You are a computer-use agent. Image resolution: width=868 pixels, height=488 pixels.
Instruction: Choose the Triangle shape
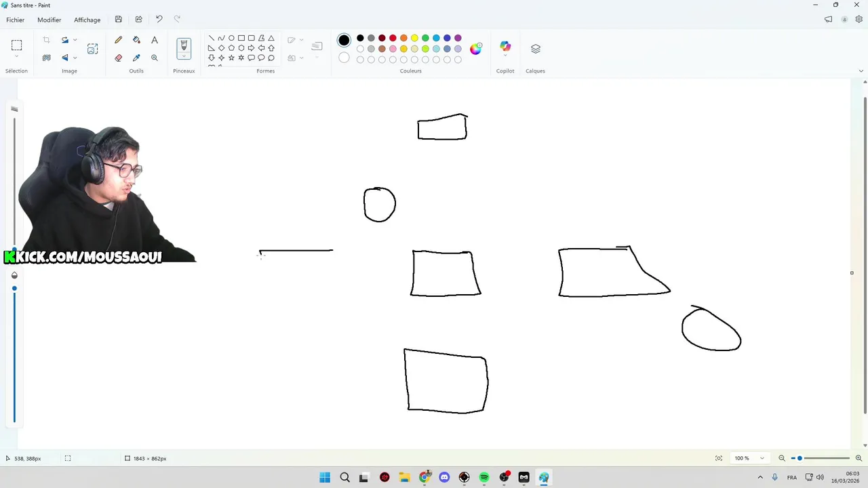[271, 38]
